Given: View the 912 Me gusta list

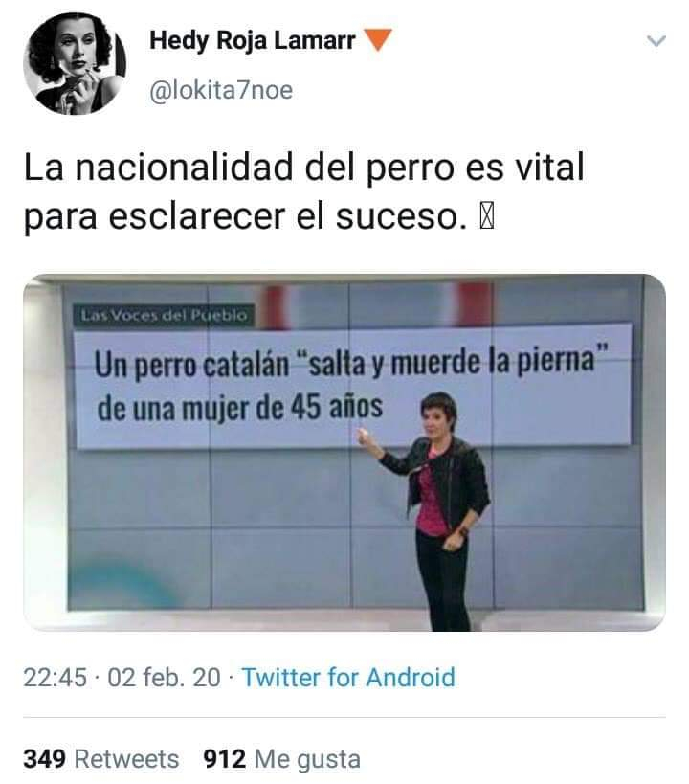Looking at the screenshot, I should coord(282,759).
